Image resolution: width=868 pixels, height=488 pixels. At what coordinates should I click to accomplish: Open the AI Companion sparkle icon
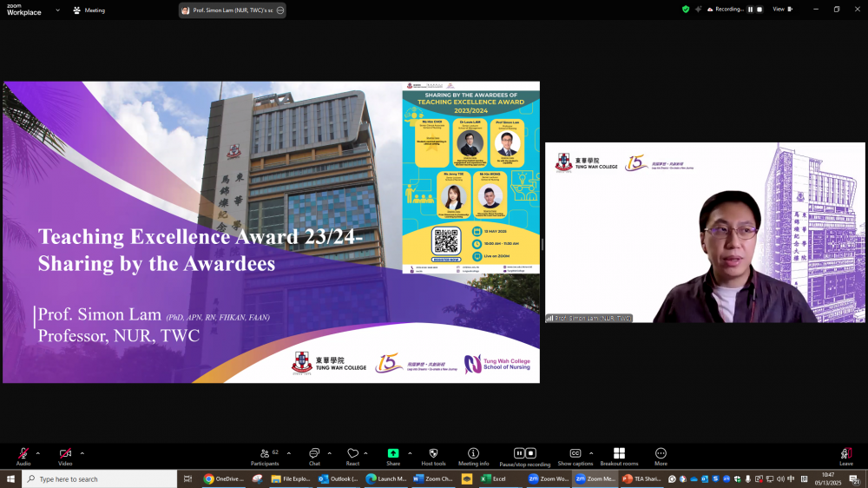(698, 9)
